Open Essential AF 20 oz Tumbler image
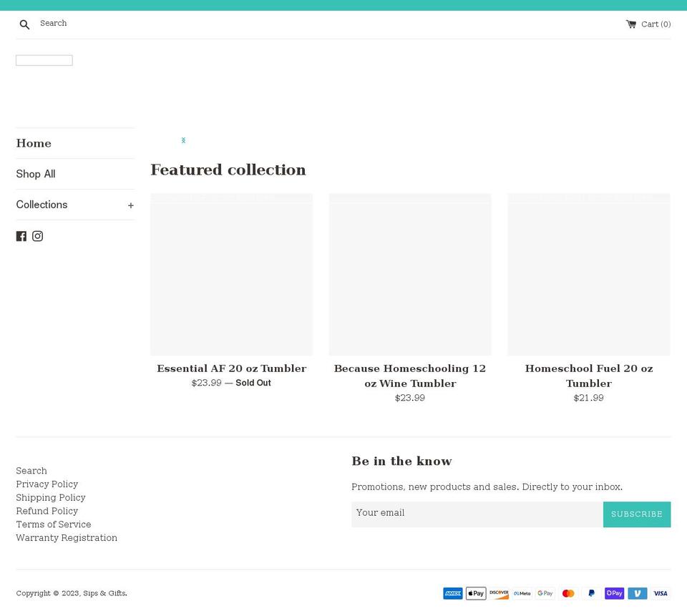687x616 pixels. click(x=232, y=274)
